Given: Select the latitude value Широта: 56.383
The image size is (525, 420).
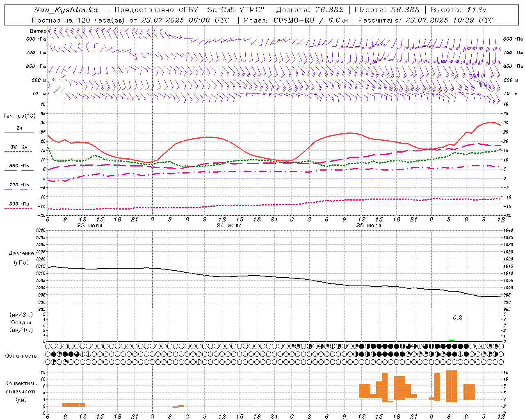Looking at the screenshot, I should 387,10.
